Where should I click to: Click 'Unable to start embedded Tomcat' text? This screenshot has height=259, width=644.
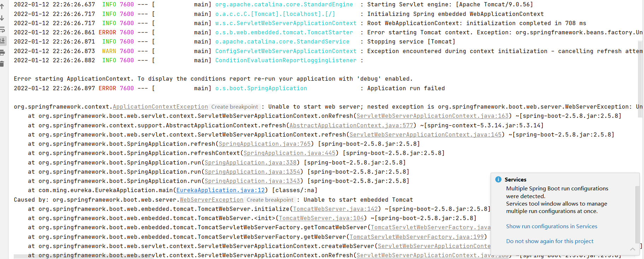coord(358,200)
